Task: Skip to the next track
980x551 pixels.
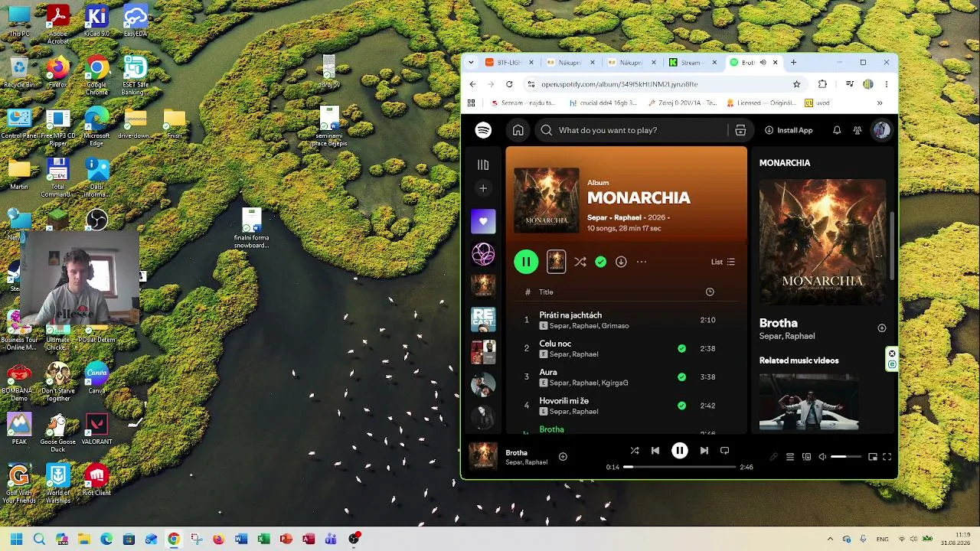Action: 704,451
